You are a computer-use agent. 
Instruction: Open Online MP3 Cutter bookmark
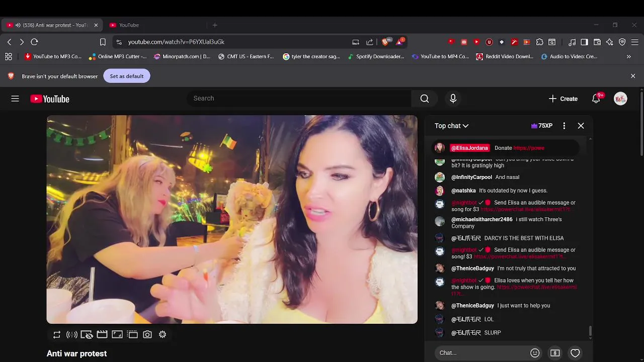(117, 57)
